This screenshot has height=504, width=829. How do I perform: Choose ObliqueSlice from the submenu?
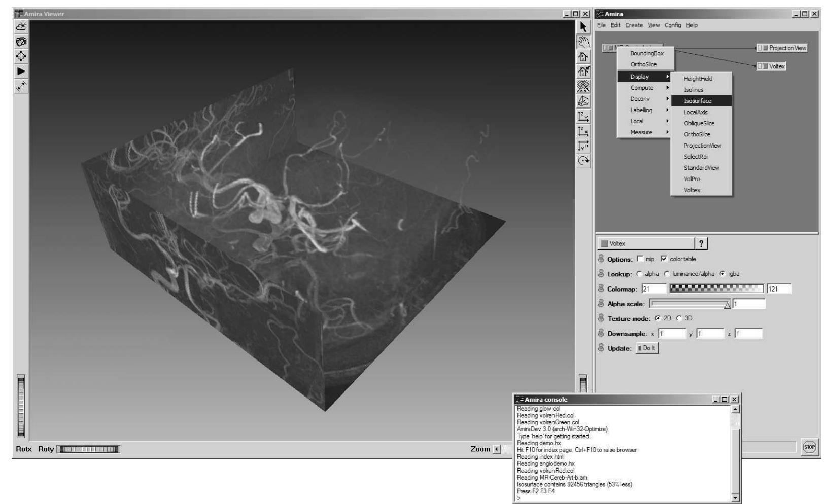tap(701, 123)
